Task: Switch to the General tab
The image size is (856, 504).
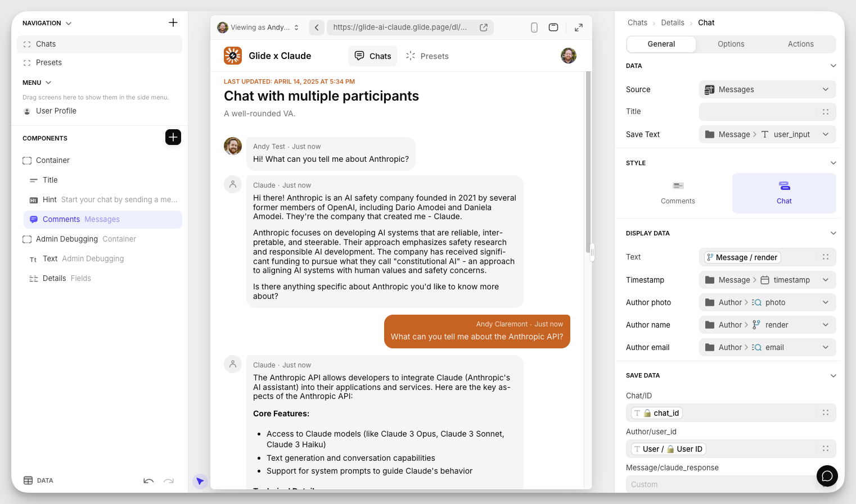Action: 661,44
